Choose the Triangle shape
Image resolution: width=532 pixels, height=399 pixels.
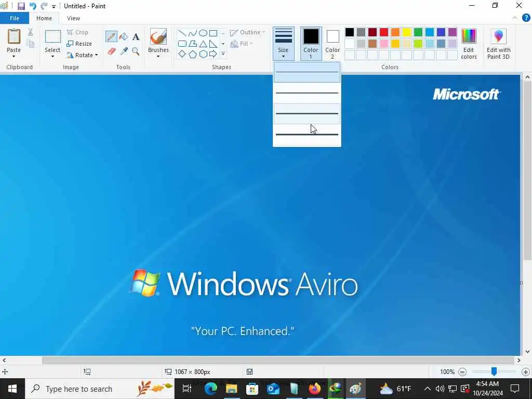(x=203, y=44)
